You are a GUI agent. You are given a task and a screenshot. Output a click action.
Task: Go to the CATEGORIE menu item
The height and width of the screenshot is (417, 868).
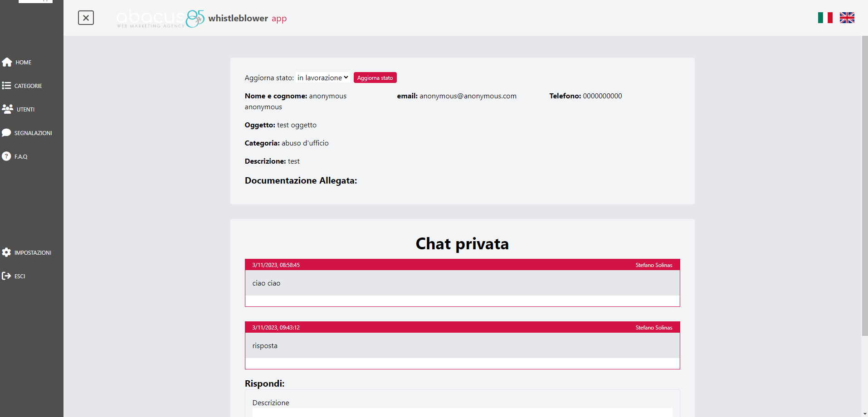click(x=28, y=86)
